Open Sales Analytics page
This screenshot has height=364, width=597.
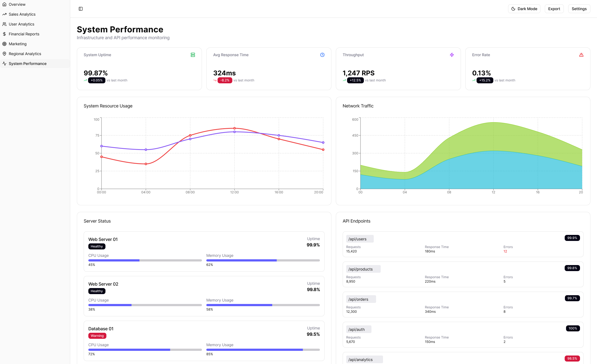point(22,14)
